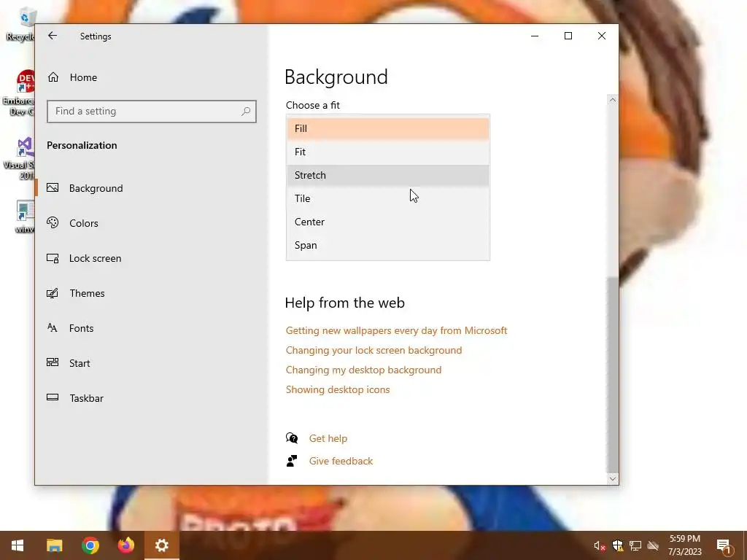Click the Home house icon
This screenshot has height=560, width=747.
coord(53,77)
